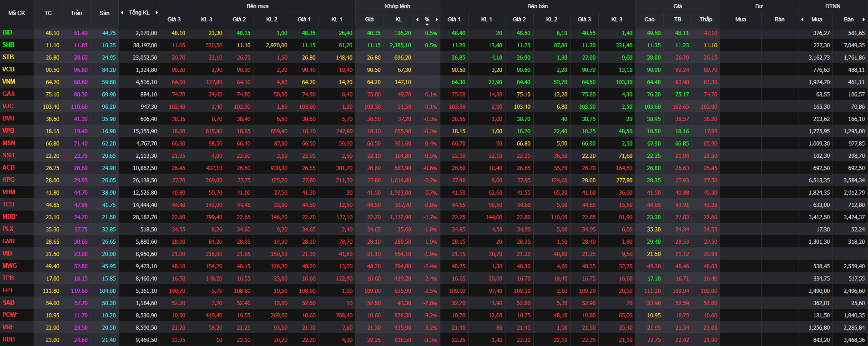Open the GVR stock symbol
Image resolution: width=868 pixels, height=346 pixels.
tap(9, 241)
